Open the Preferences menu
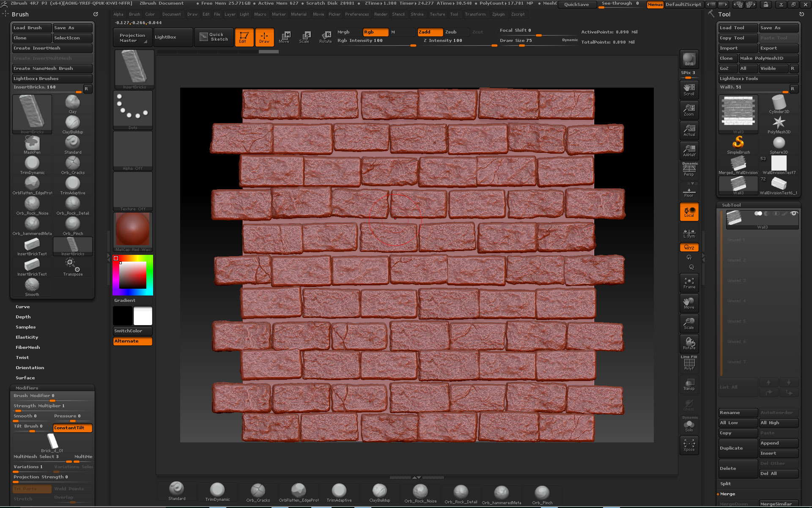 click(357, 14)
